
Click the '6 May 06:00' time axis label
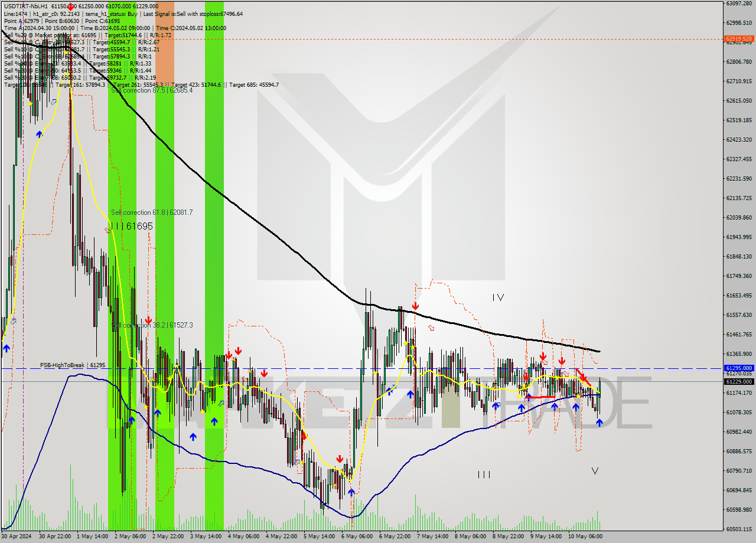[357, 537]
